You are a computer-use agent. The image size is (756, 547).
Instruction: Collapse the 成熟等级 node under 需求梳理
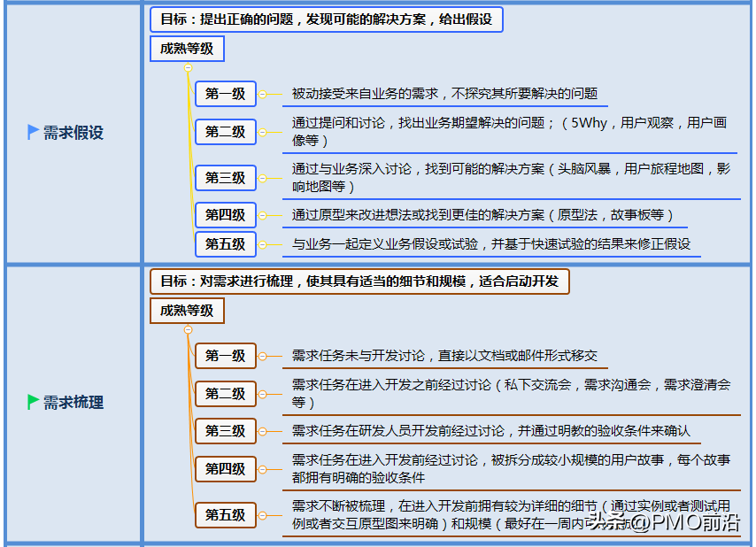pos(188,329)
